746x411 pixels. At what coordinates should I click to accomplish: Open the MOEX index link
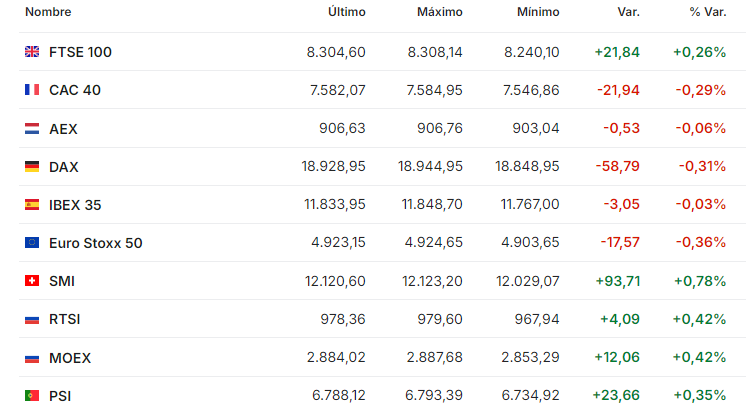click(x=70, y=358)
